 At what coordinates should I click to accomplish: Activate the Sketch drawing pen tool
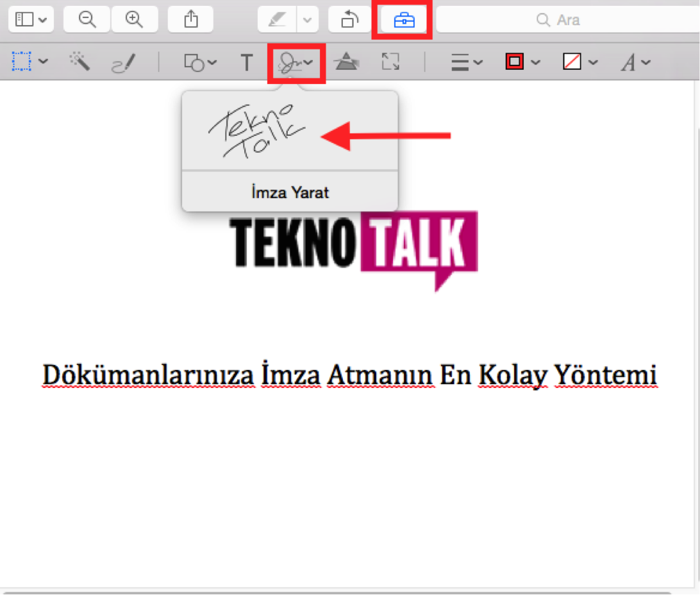click(123, 62)
